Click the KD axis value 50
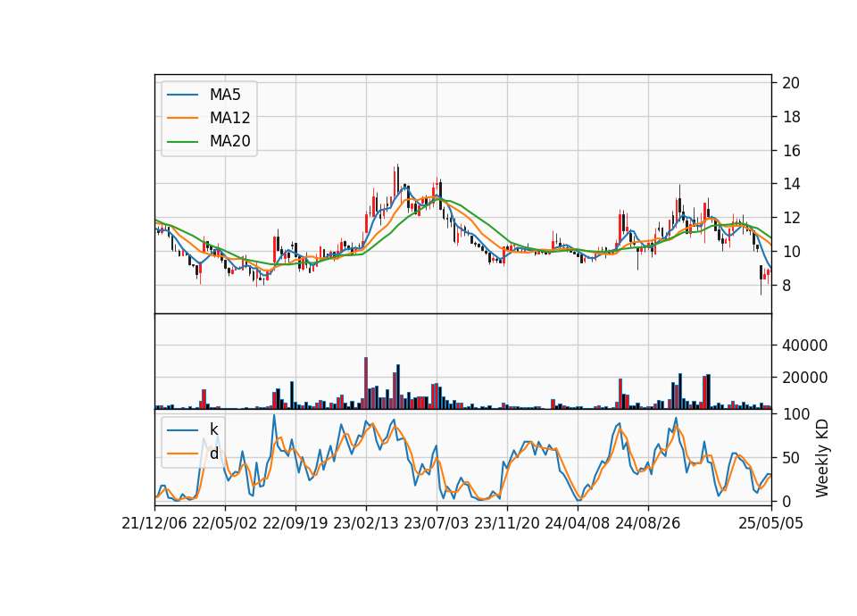 pos(791,458)
